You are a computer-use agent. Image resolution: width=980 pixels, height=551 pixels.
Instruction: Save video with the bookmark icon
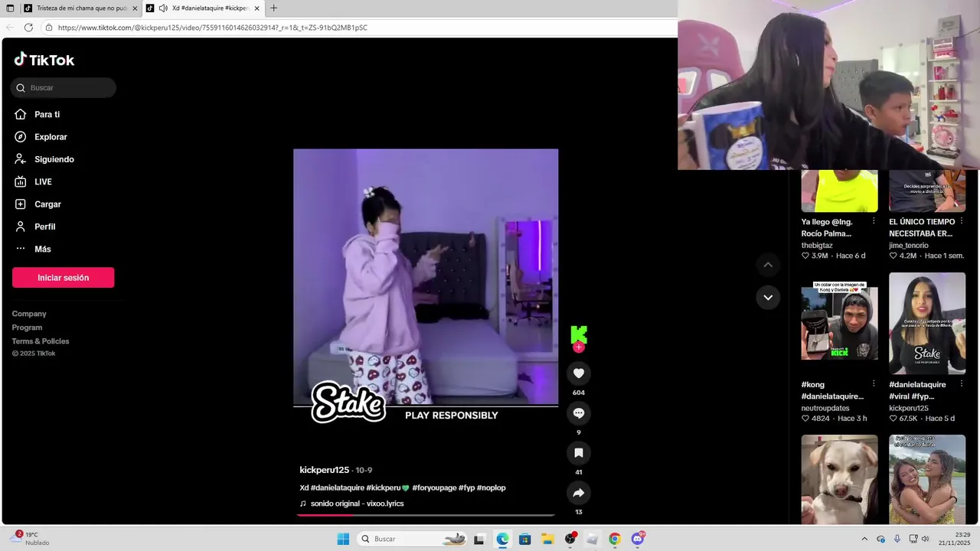pos(579,453)
